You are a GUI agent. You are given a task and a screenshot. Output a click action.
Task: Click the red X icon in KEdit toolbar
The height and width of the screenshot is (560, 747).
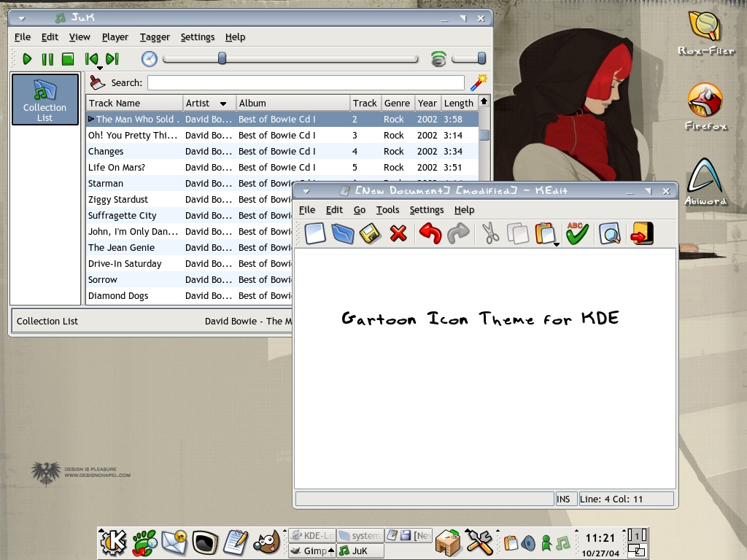click(x=398, y=234)
